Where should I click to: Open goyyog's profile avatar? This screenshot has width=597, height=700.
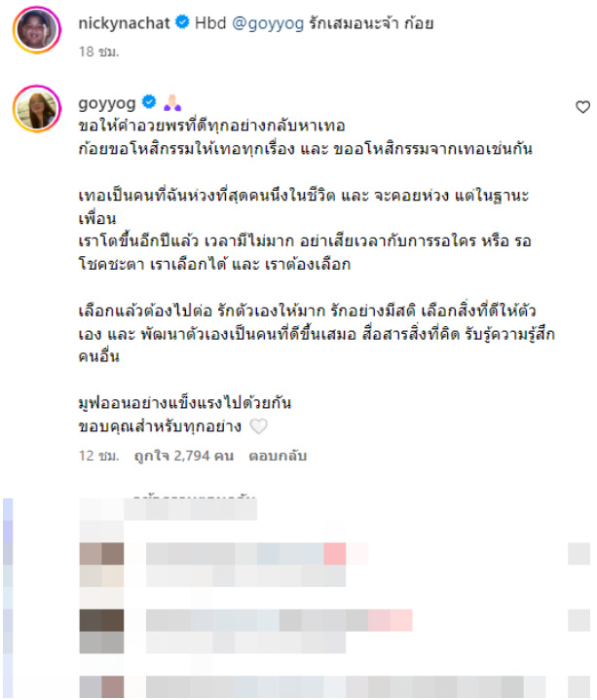tap(37, 108)
